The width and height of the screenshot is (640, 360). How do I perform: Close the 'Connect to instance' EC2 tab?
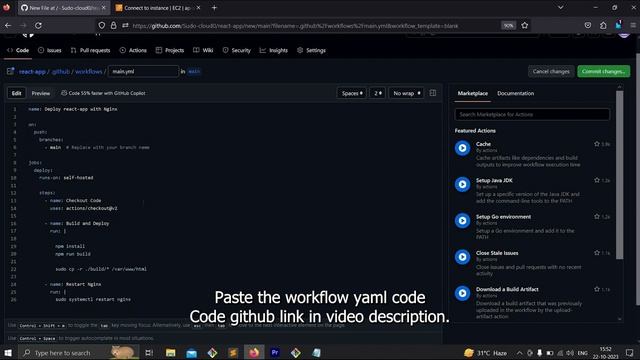coord(199,7)
